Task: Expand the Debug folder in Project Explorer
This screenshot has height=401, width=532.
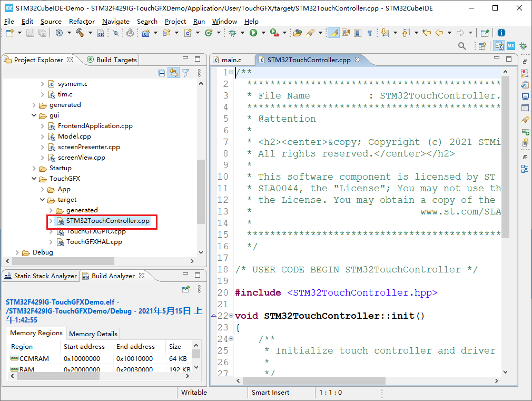Action: [x=17, y=252]
